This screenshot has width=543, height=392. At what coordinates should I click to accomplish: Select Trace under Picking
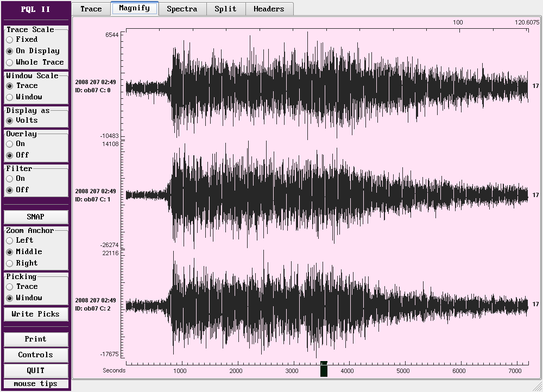pyautogui.click(x=10, y=287)
